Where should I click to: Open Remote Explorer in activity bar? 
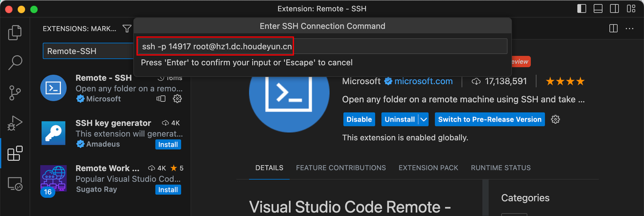pos(15,184)
